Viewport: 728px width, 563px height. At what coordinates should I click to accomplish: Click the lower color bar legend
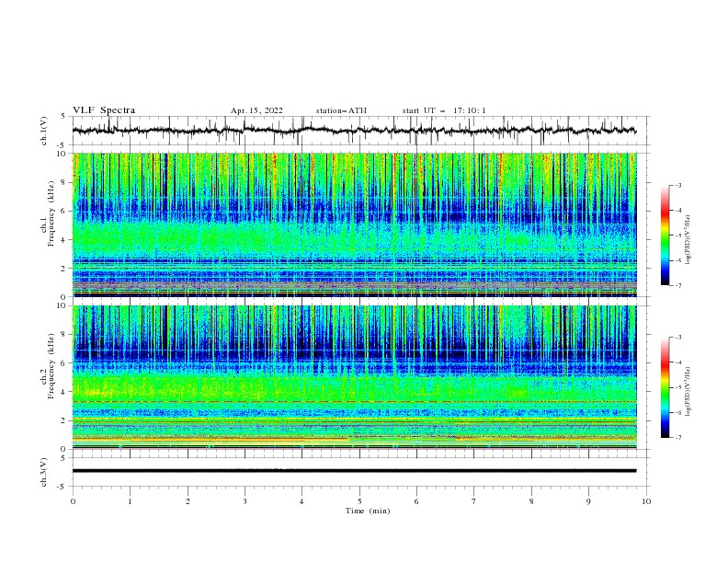pyautogui.click(x=665, y=387)
